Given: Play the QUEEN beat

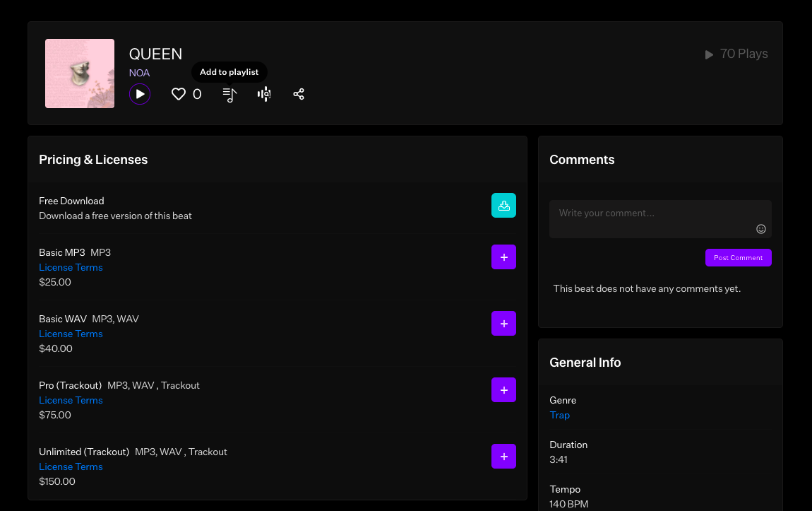Looking at the screenshot, I should pos(140,94).
